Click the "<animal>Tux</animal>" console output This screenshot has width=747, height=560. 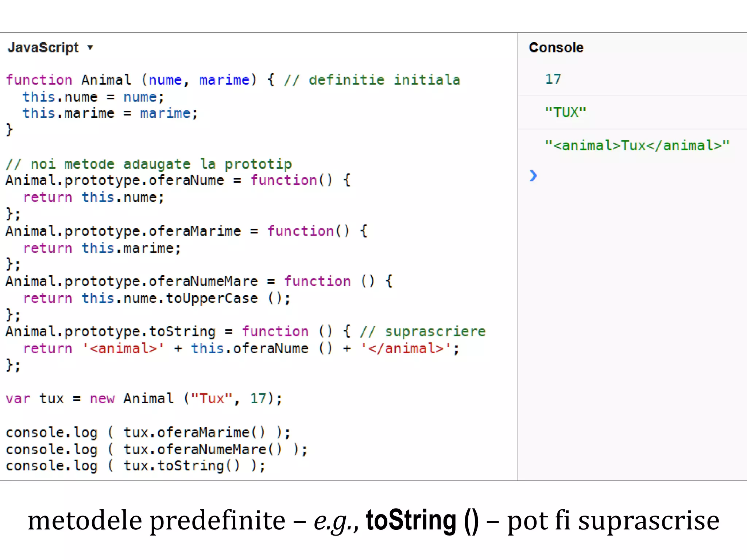(x=637, y=145)
